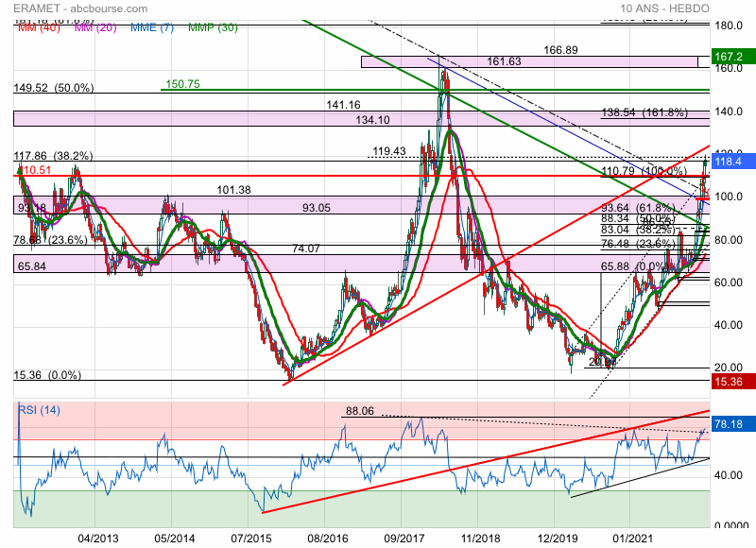This screenshot has height=548, width=756.
Task: Click the 149.52 (50.0%) Fibonacci label
Action: tap(54, 88)
